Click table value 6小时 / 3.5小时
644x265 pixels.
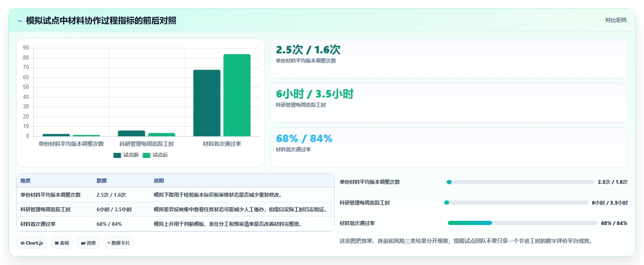pos(114,209)
